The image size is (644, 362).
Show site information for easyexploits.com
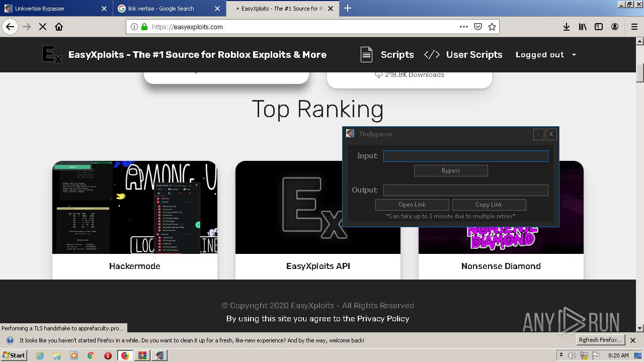[x=134, y=27]
